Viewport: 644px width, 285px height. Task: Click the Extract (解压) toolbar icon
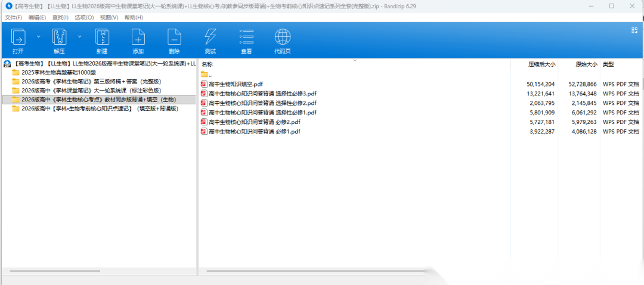(x=59, y=38)
